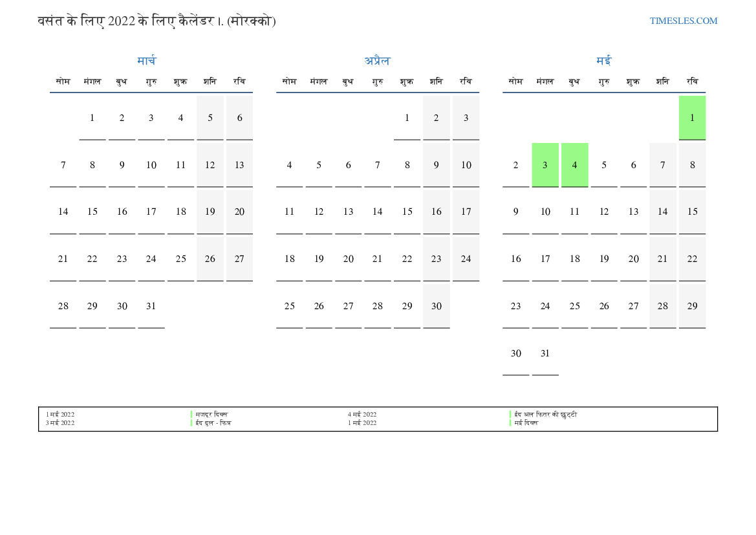Select date 31 in मई

[x=545, y=353]
